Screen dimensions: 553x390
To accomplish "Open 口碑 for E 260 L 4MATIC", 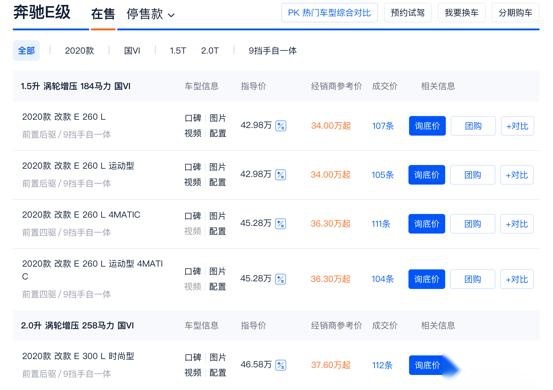I will tap(193, 216).
